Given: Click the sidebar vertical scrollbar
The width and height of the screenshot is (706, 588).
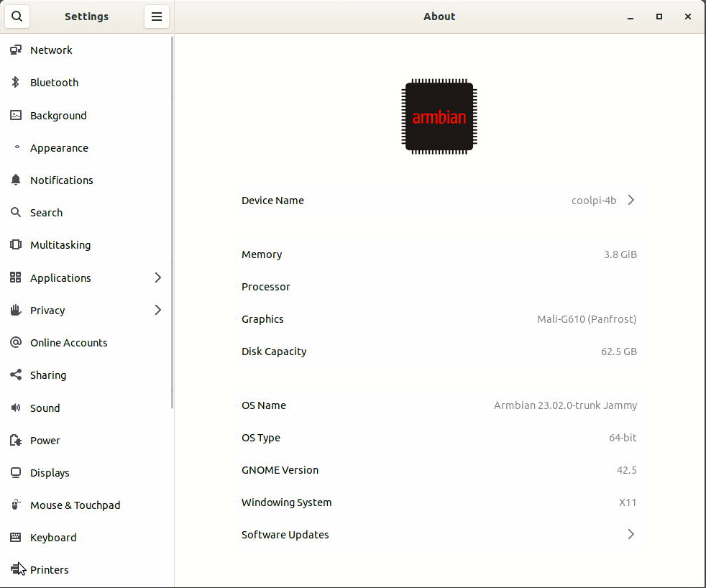Looking at the screenshot, I should 172,222.
